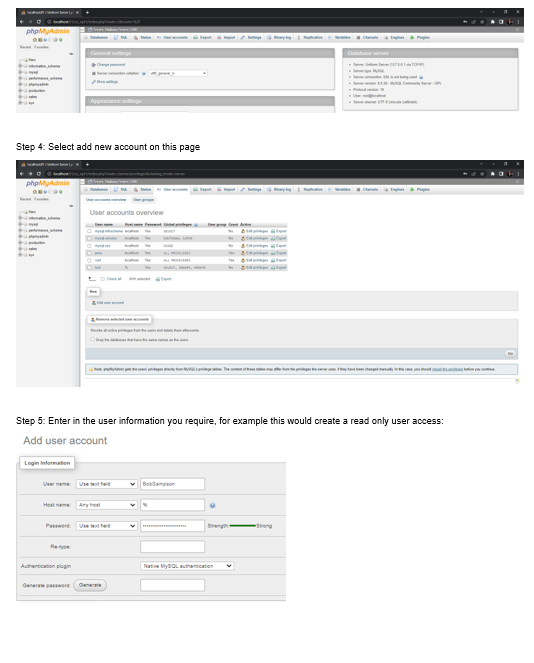
Task: Click the phpMyAdmin logo in User accounts screenshot
Action: [48, 183]
